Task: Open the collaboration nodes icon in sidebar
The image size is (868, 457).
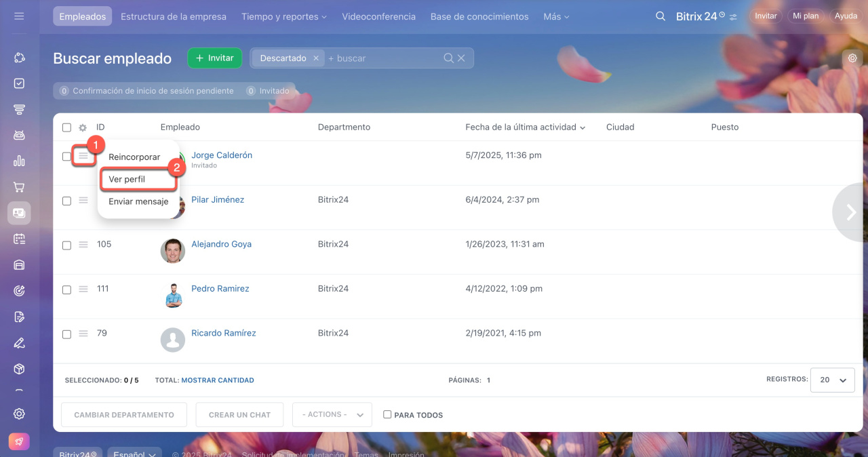Action: pos(19,58)
